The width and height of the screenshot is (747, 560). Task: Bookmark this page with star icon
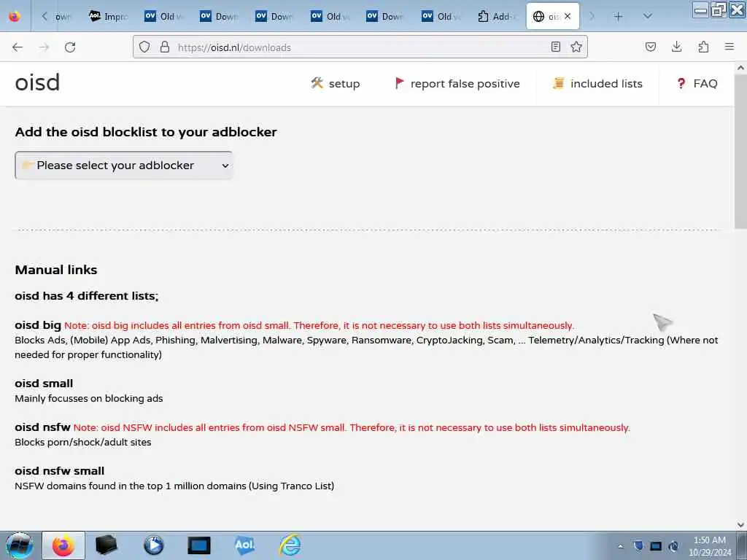click(x=576, y=47)
